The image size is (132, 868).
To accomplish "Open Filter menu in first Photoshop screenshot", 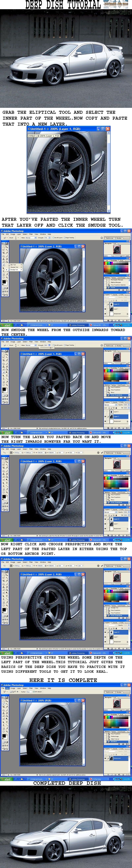I will click(31, 234).
